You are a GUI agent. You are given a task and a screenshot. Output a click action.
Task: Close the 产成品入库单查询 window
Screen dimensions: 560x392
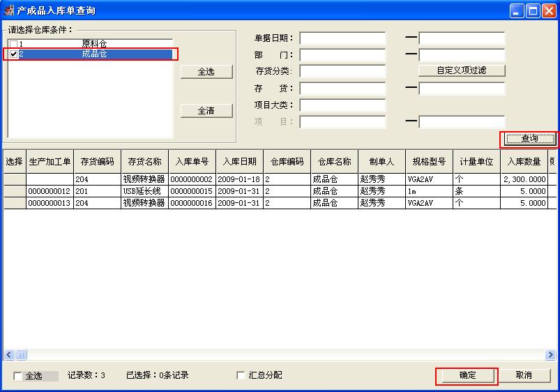[x=550, y=10]
